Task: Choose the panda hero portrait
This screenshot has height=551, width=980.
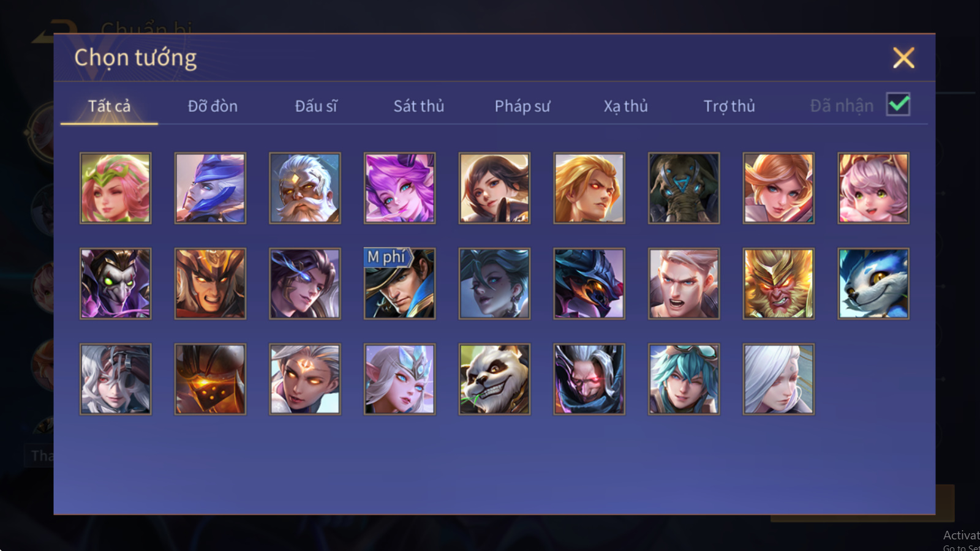Action: point(494,379)
